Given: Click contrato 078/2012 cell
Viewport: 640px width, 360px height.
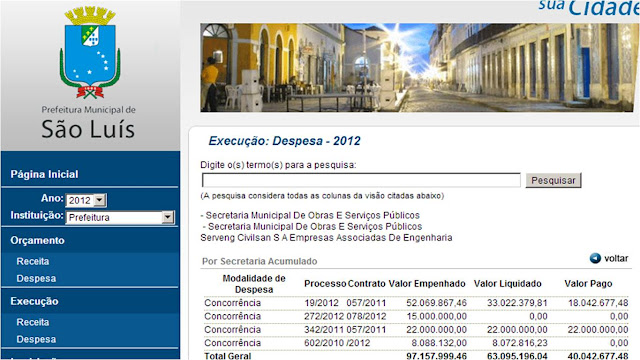Looking at the screenshot, I should pyautogui.click(x=366, y=316).
